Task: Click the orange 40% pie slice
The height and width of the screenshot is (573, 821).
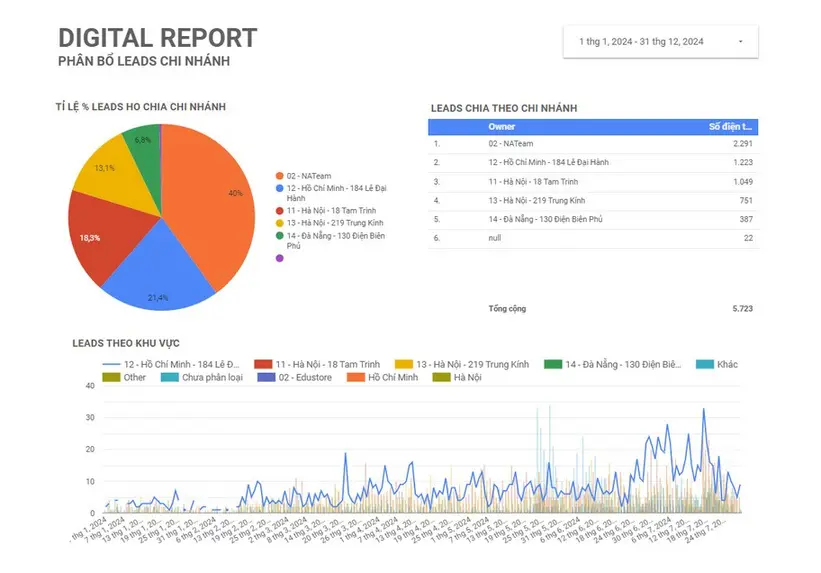Action: click(x=209, y=204)
